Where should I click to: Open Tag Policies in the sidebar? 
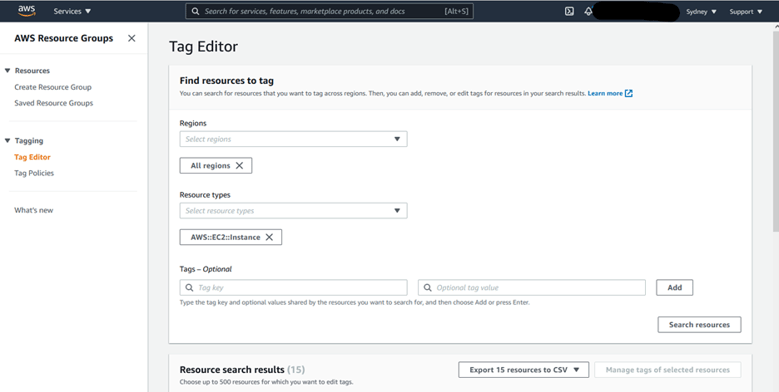tap(34, 173)
